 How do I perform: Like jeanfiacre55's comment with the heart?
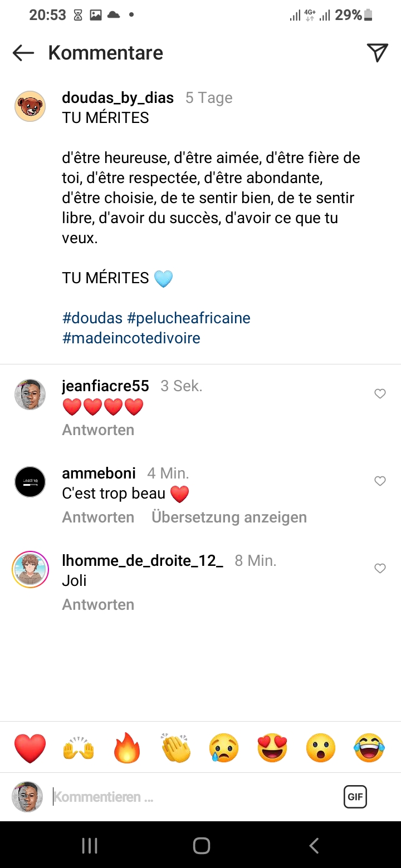tap(380, 394)
